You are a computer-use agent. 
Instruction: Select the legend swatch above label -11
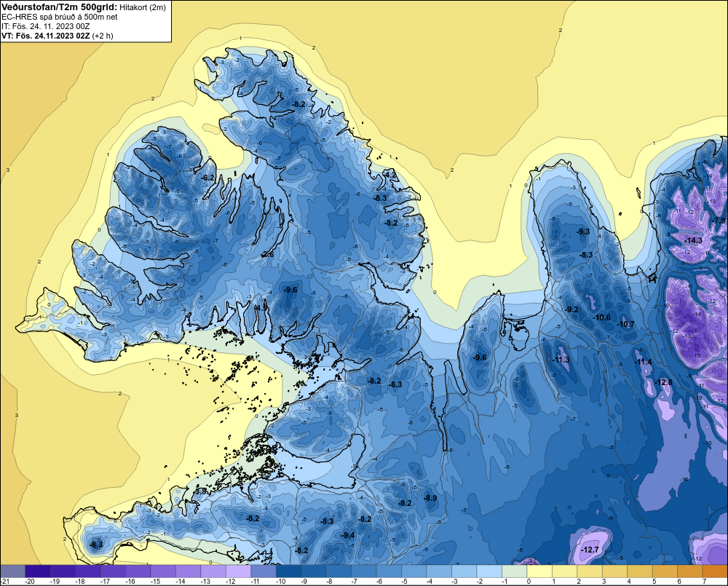pyautogui.click(x=264, y=571)
